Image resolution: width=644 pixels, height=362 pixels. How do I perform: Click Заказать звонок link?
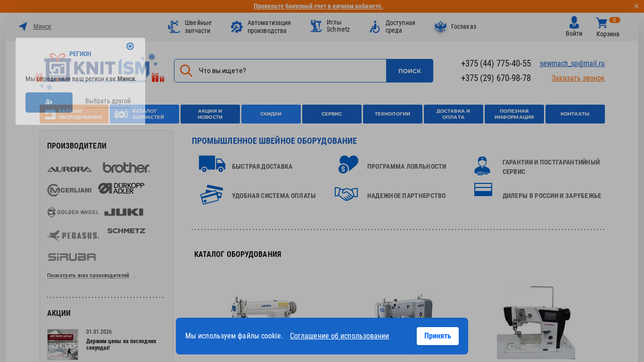coord(578,78)
